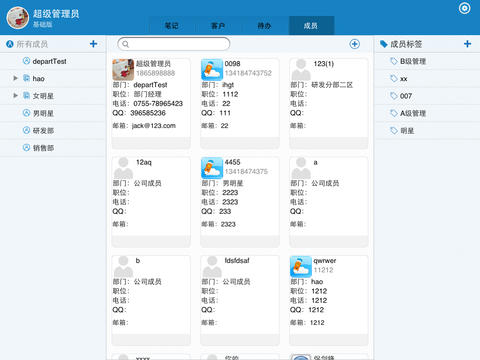Add member via the circled plus button
Screen dimensions: 480x360
coord(354,44)
